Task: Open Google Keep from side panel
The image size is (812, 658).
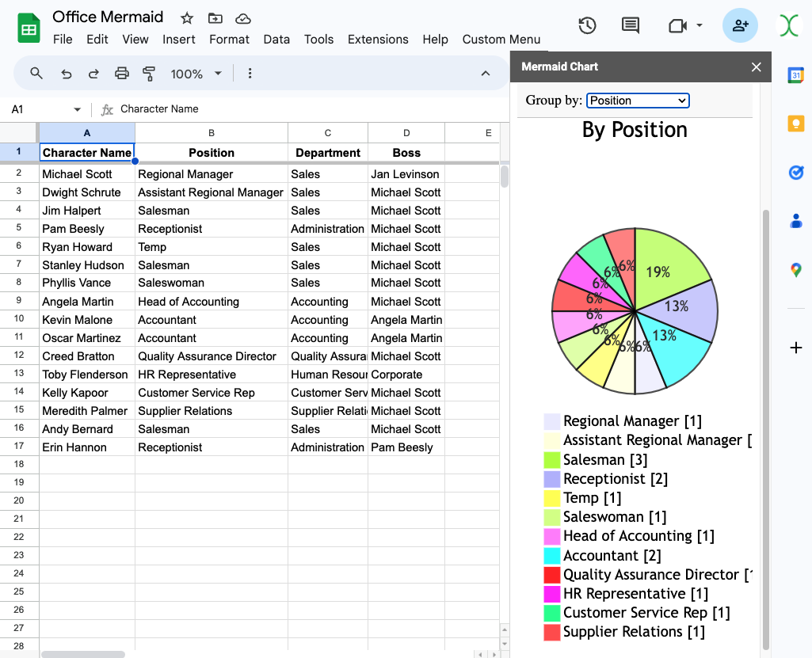Action: 796,124
